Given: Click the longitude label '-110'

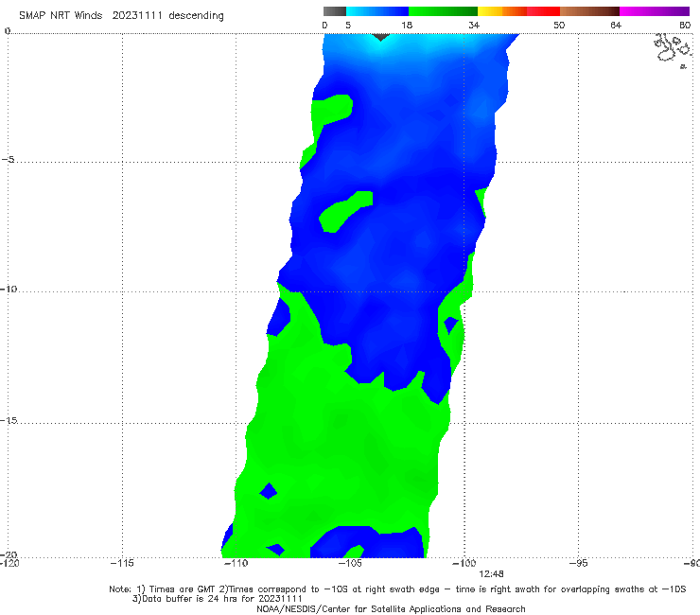Looking at the screenshot, I should click(236, 563).
